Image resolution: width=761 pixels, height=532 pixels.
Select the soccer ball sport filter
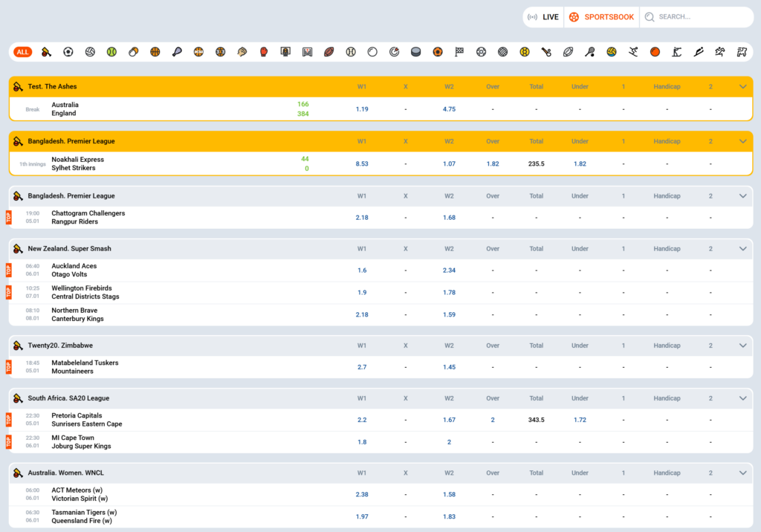point(68,52)
